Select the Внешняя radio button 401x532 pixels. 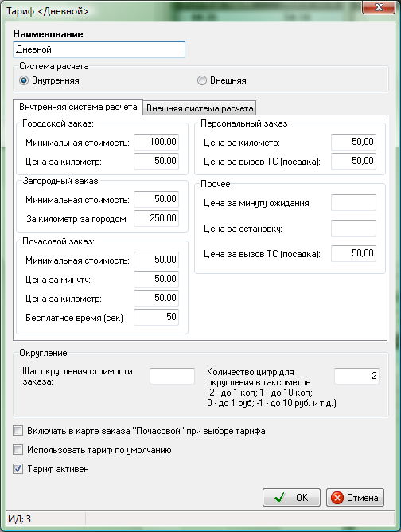(201, 80)
